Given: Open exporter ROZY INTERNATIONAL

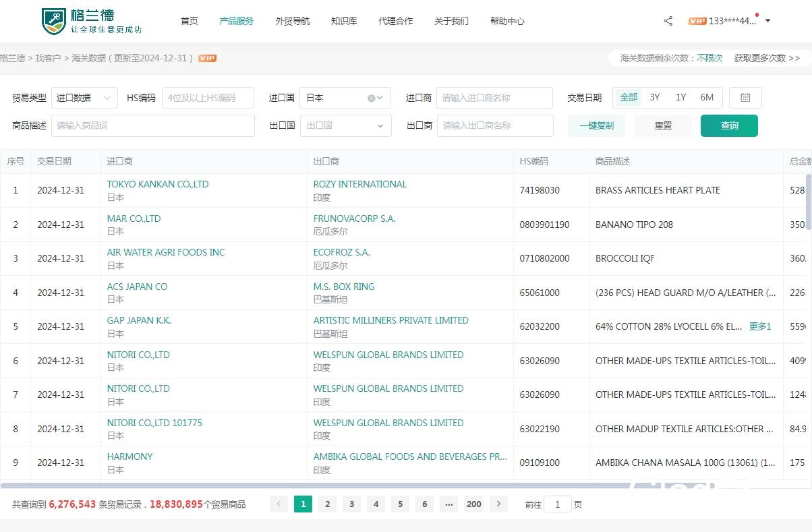Looking at the screenshot, I should click(360, 184).
